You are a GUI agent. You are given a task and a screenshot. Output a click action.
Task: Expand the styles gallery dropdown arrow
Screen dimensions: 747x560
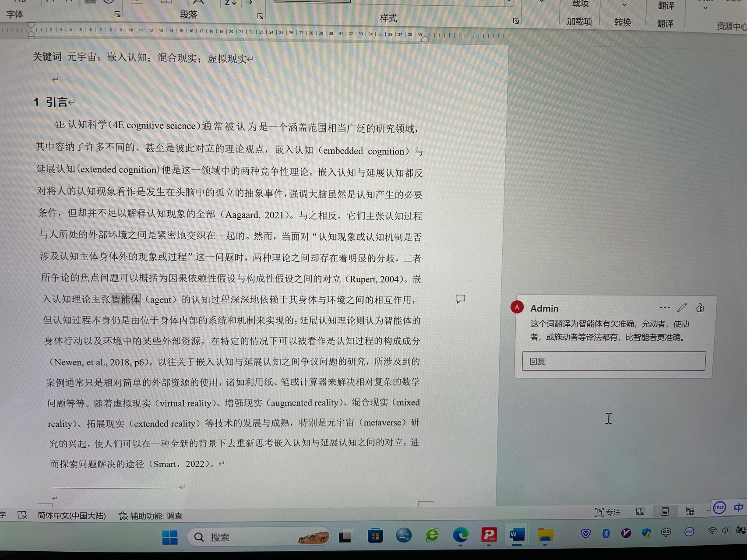pos(509,2)
